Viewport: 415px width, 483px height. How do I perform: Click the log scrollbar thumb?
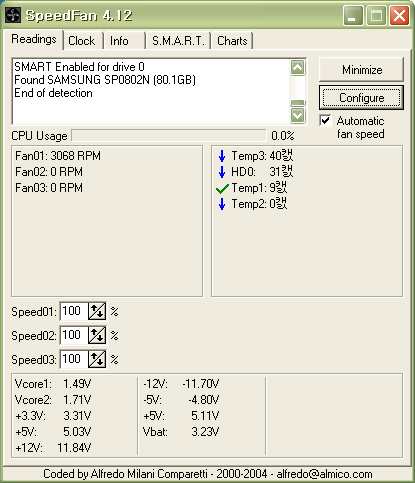pos(298,103)
